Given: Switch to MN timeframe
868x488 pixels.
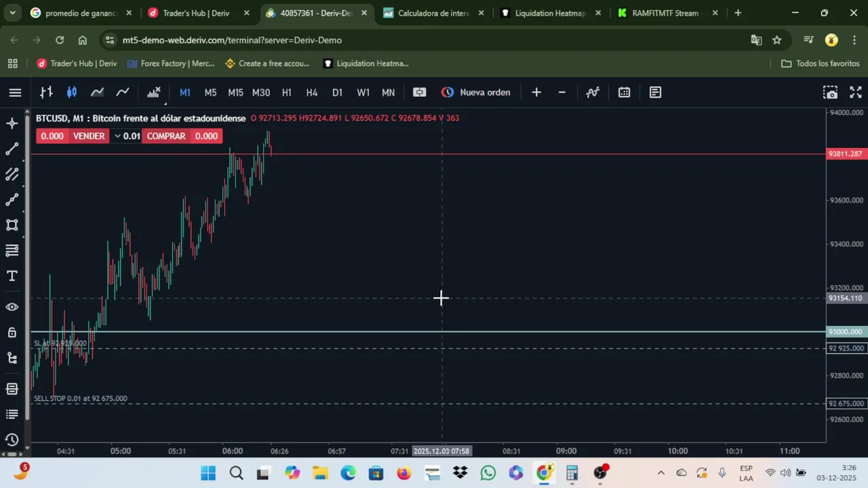Looking at the screenshot, I should pos(388,92).
